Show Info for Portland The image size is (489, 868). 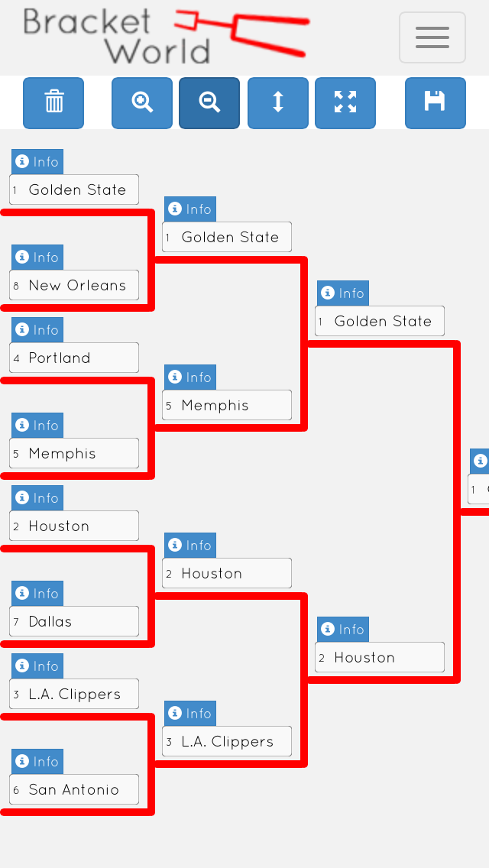37,330
